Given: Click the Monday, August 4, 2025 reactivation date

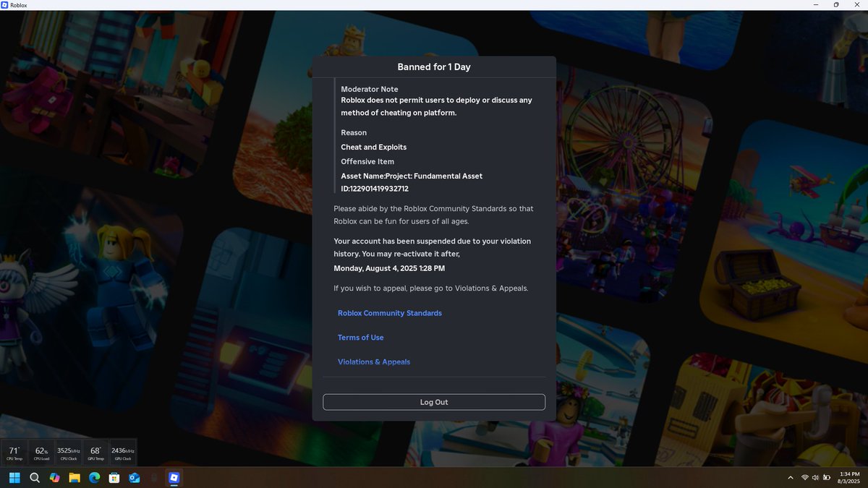Looking at the screenshot, I should coord(389,268).
